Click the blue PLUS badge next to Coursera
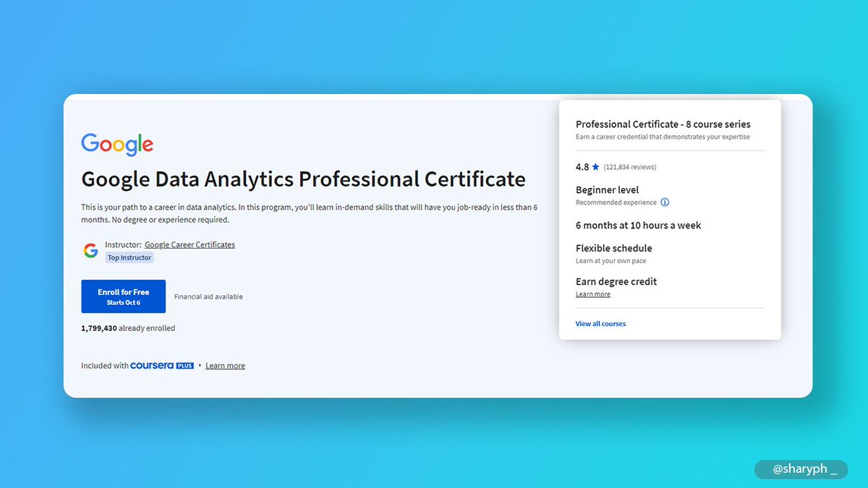The width and height of the screenshot is (868, 488). (184, 365)
